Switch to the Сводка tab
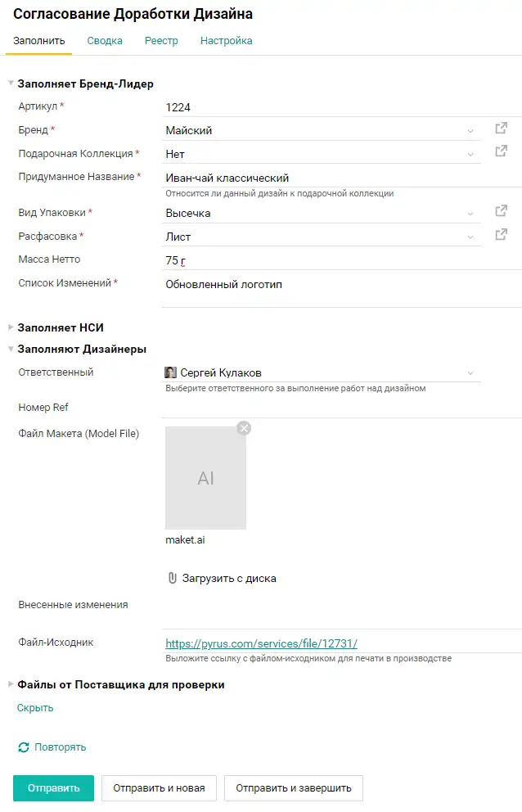The image size is (522, 812). (x=105, y=40)
